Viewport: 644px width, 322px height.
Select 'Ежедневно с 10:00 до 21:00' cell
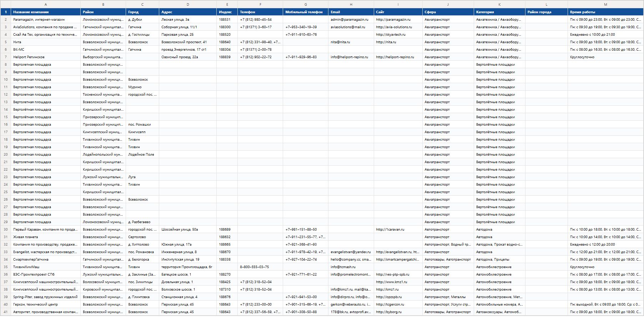(x=605, y=35)
